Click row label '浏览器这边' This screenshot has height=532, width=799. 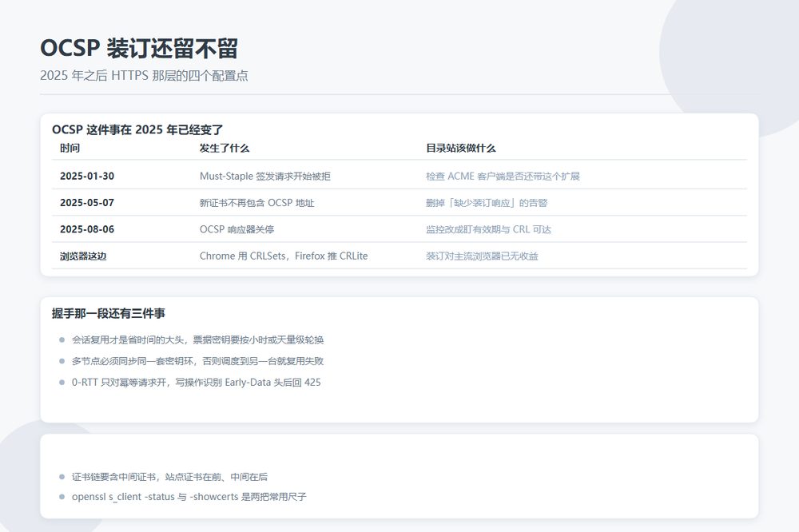83,256
